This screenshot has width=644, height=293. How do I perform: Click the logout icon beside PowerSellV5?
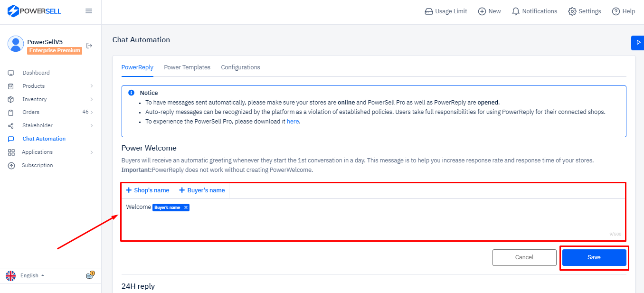[89, 46]
